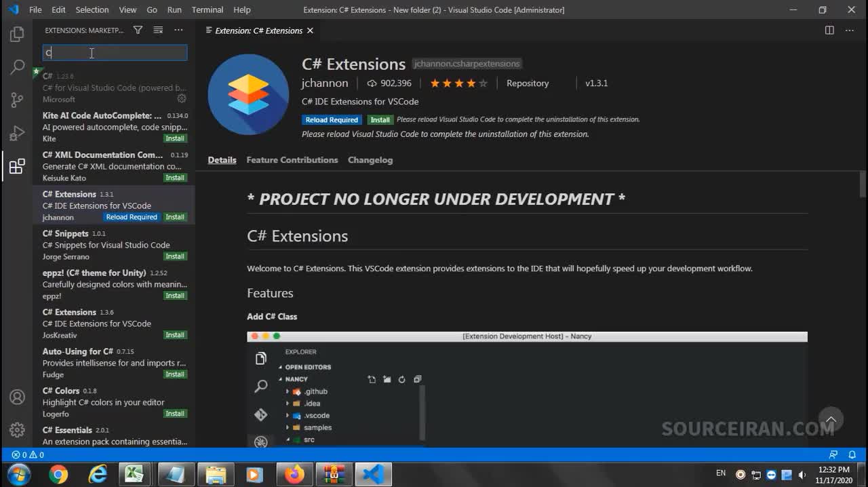This screenshot has height=487, width=868.
Task: Open Source Control view icon
Action: coord(17,100)
